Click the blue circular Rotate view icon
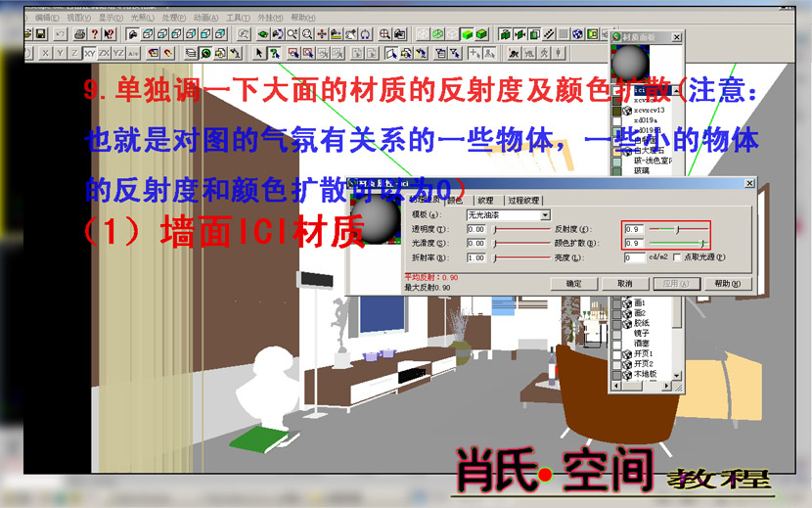This screenshot has height=508, width=812. click(x=366, y=34)
